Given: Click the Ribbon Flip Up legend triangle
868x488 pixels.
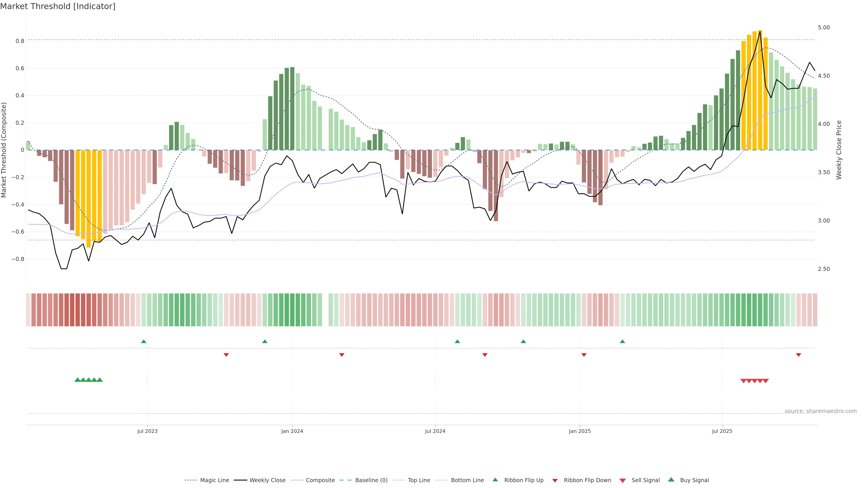Looking at the screenshot, I should tap(495, 480).
